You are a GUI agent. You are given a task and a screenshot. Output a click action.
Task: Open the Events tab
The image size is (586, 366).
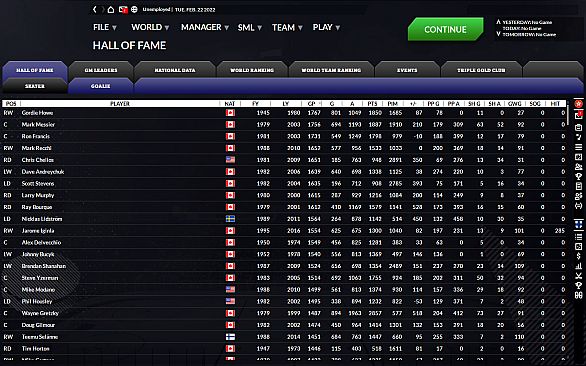[x=407, y=70]
